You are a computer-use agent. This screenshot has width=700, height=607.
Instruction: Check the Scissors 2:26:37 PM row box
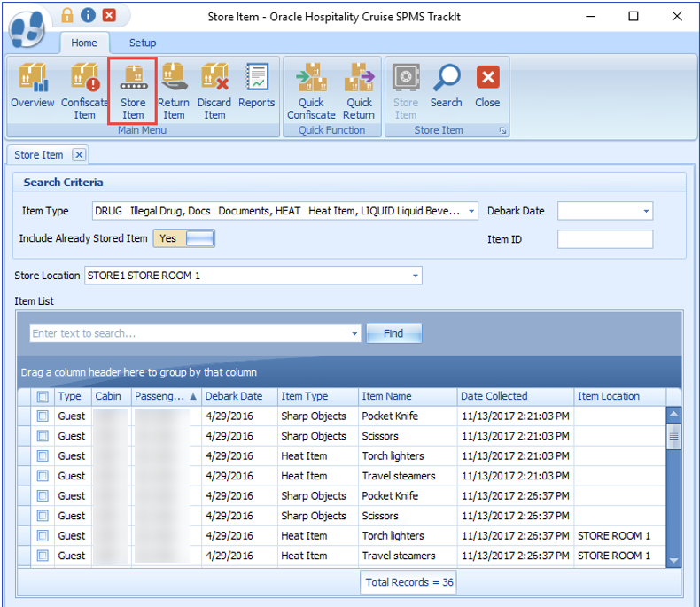pos(43,516)
